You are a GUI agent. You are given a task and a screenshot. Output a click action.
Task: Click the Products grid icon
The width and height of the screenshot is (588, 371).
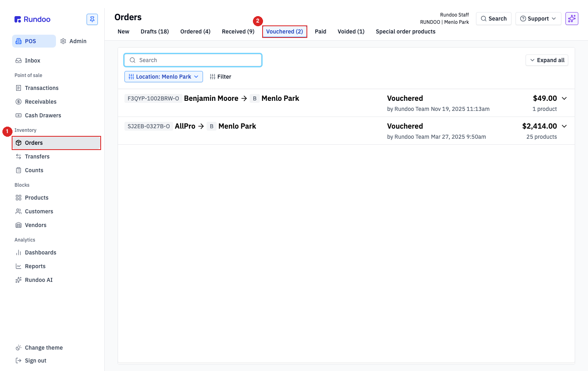pyautogui.click(x=19, y=198)
